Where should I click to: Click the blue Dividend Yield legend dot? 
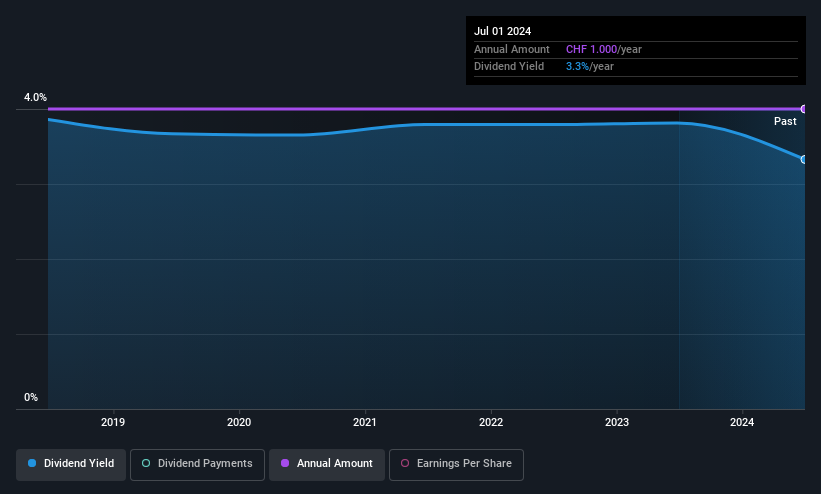[32, 464]
